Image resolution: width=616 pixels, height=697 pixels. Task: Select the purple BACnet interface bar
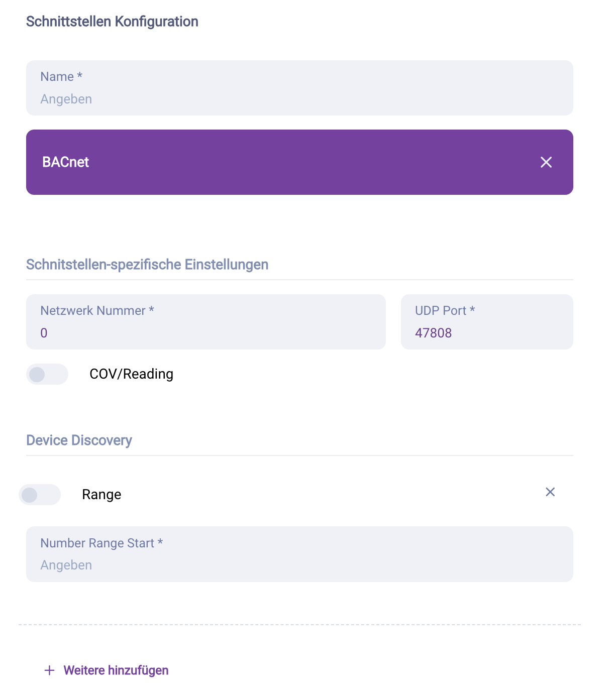(x=281, y=162)
